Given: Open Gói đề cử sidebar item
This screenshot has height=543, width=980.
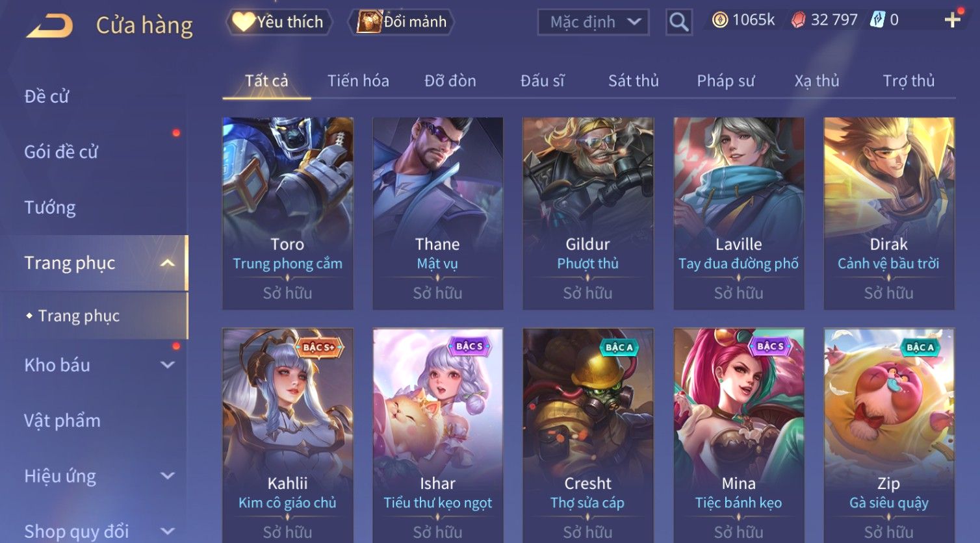Looking at the screenshot, I should tap(61, 151).
